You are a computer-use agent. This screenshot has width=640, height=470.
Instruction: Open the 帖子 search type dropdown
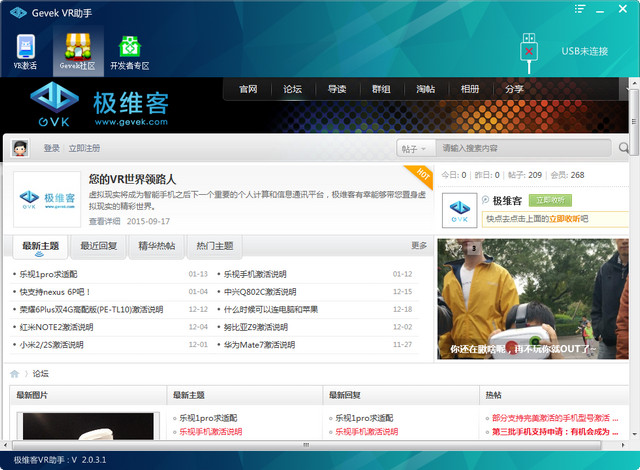click(416, 148)
